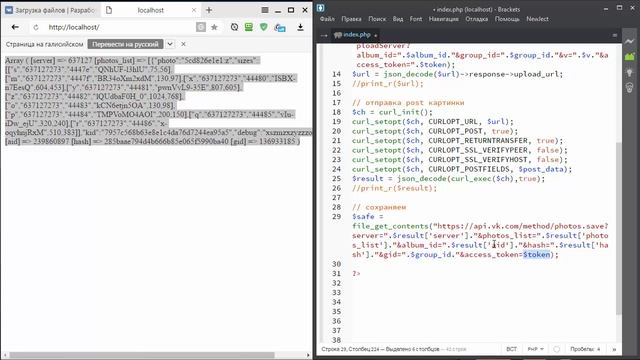Click the status bar double-arrow icon

tap(614, 349)
